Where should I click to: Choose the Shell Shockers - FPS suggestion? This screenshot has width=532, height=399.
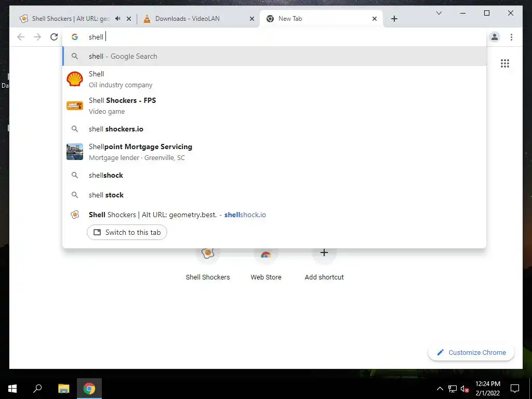point(274,105)
